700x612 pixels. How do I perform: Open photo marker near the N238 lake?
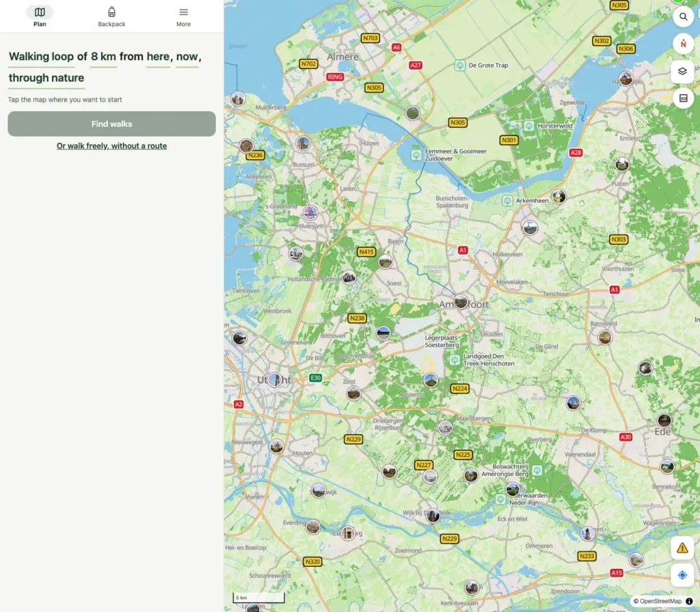point(383,333)
